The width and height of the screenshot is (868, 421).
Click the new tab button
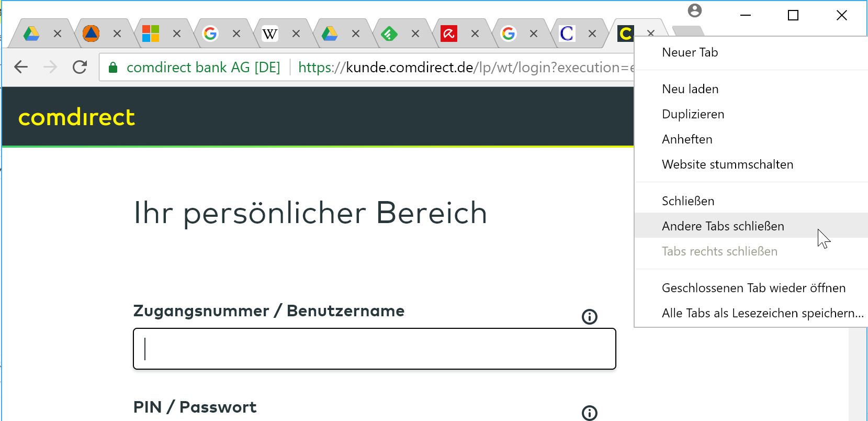tap(688, 31)
